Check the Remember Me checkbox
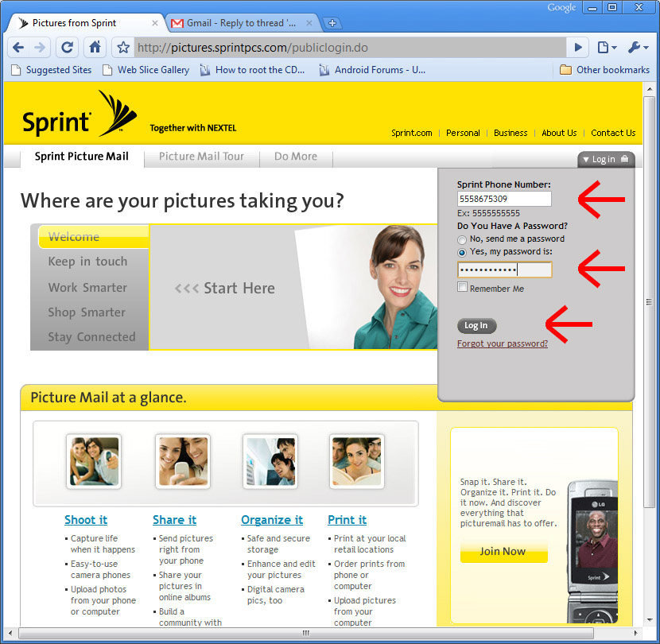660x644 pixels. coord(462,288)
